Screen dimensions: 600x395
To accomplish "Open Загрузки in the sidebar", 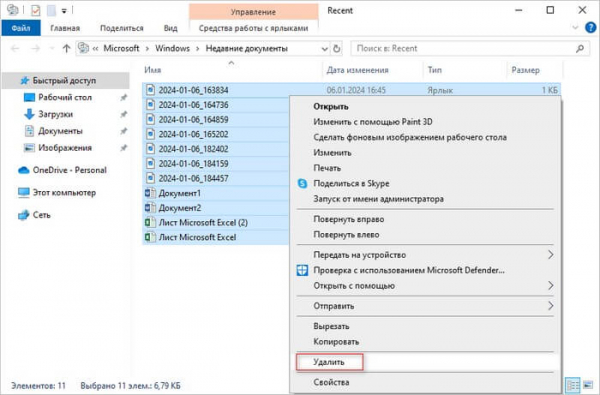I will click(55, 114).
